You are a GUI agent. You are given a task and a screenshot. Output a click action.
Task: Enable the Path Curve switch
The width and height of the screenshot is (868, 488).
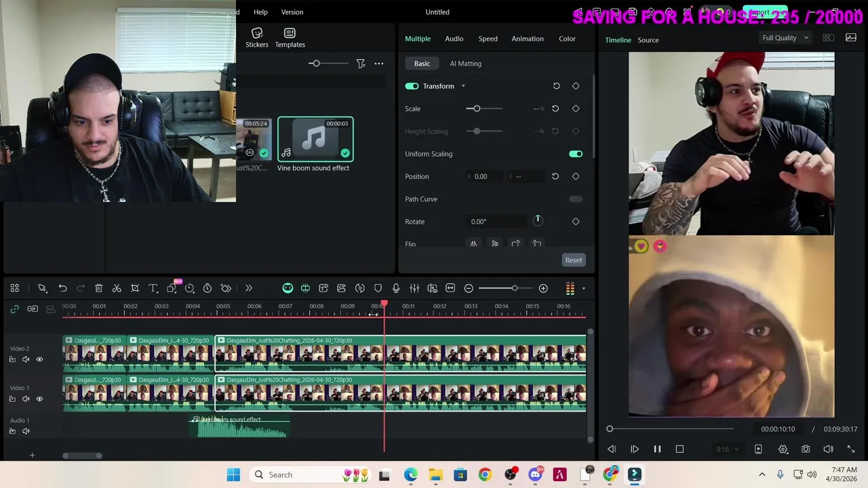[x=576, y=199]
